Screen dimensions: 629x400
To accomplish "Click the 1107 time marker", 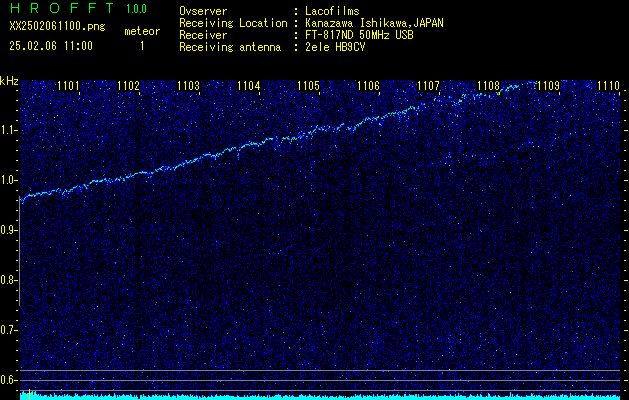I will pos(428,85).
